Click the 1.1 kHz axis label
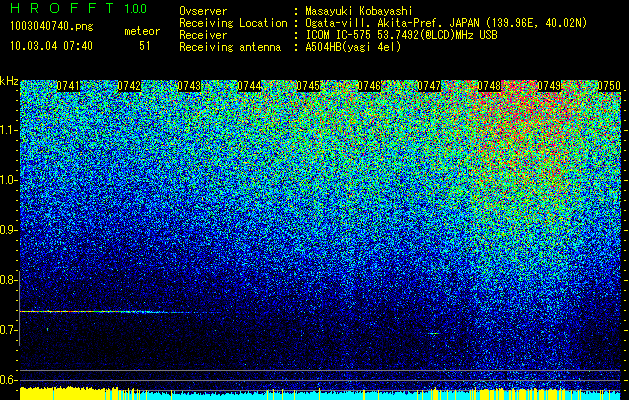 7,130
